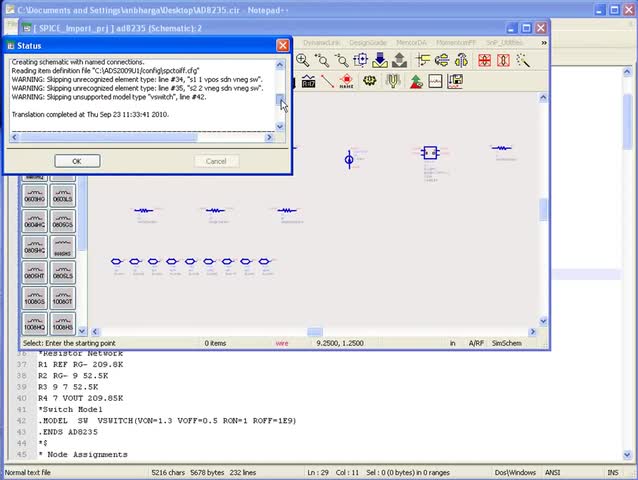Open the MentorDA menu
The height and width of the screenshot is (480, 638).
point(411,43)
